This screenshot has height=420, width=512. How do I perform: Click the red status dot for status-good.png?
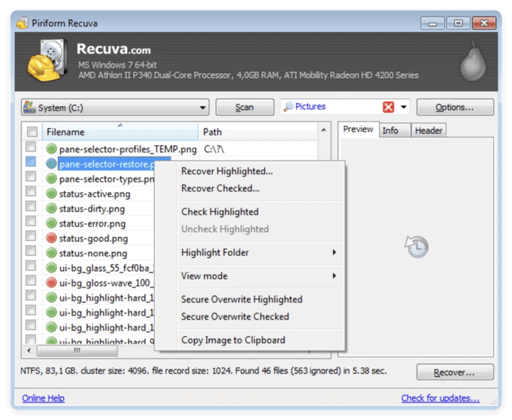click(51, 238)
